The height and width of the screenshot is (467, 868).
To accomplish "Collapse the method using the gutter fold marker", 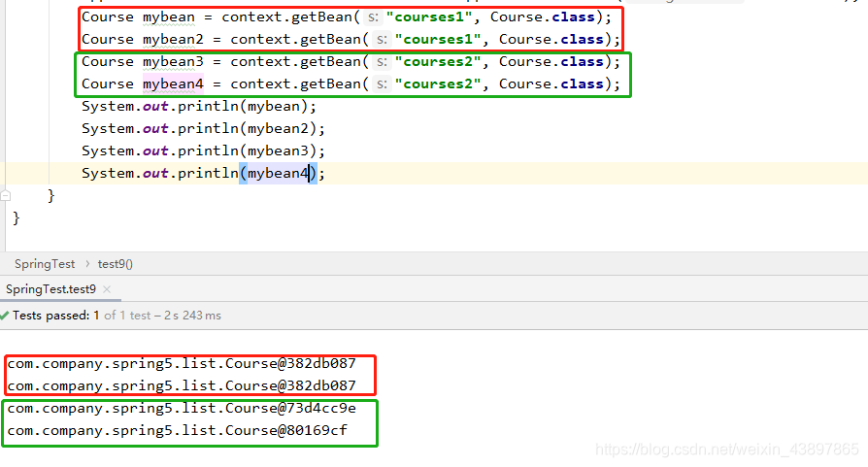I will point(6,195).
